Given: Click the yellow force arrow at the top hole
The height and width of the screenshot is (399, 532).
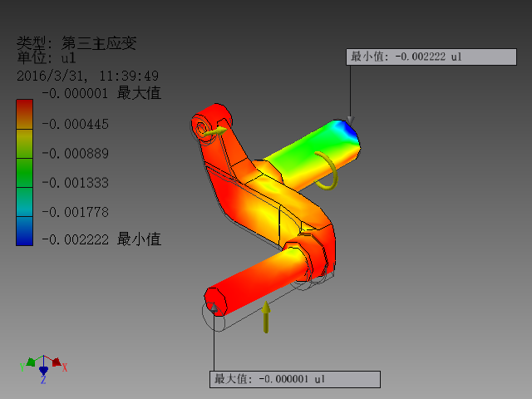Looking at the screenshot, I should 214,131.
